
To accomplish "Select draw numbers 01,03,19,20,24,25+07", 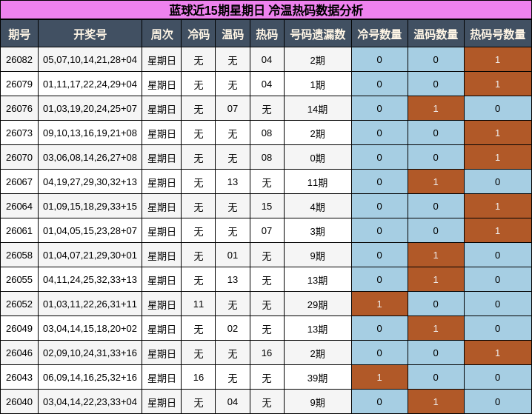I will click(x=90, y=109).
